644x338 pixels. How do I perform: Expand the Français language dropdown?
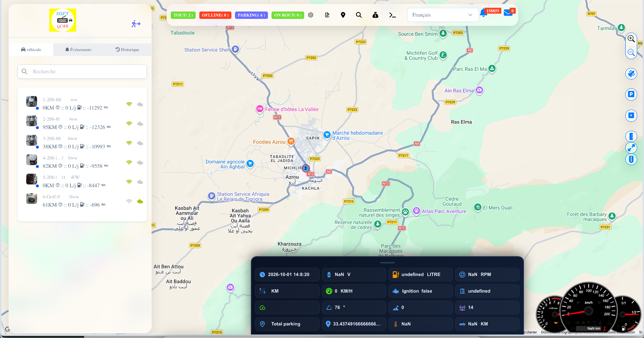pos(442,15)
